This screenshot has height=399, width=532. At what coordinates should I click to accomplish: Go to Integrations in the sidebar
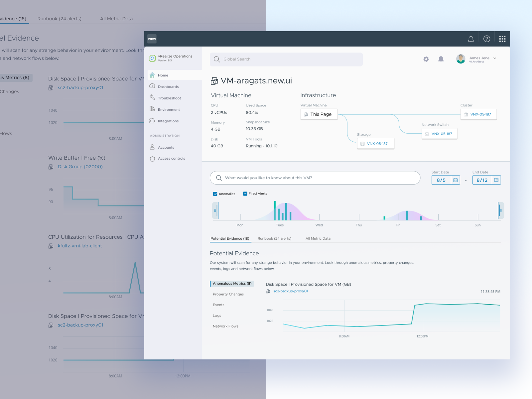click(168, 121)
